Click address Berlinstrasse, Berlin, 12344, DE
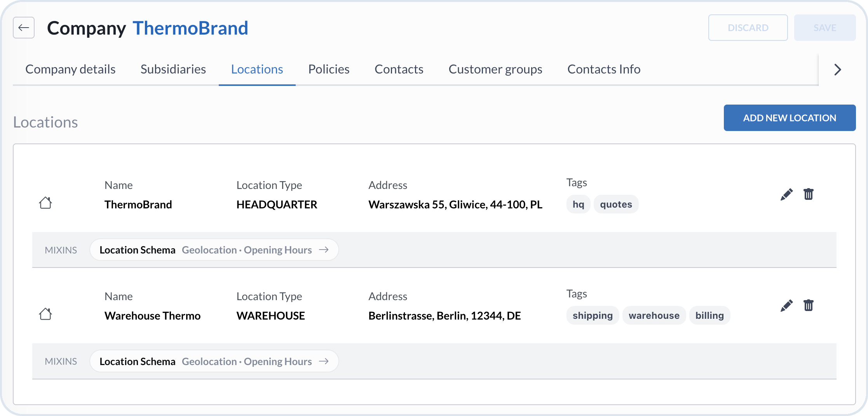This screenshot has width=868, height=416. click(444, 316)
